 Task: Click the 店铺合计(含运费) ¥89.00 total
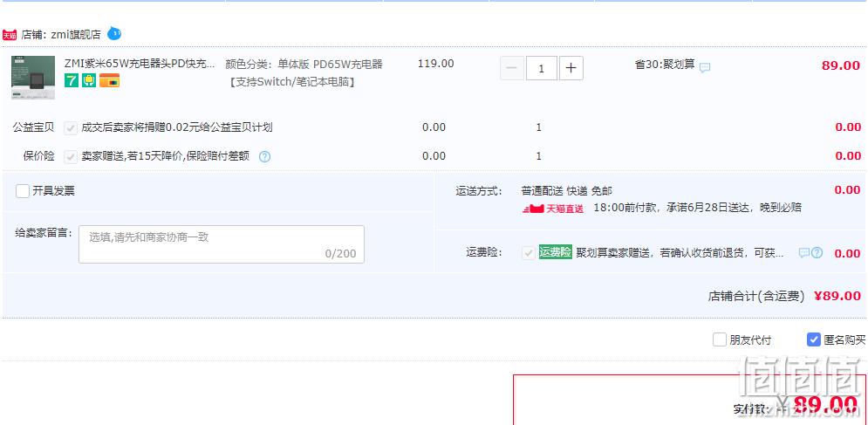784,296
